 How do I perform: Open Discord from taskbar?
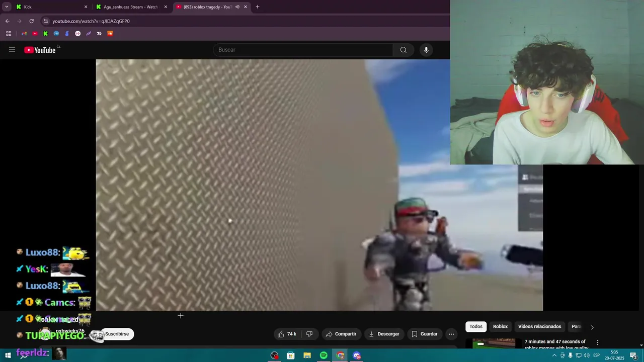(x=357, y=355)
